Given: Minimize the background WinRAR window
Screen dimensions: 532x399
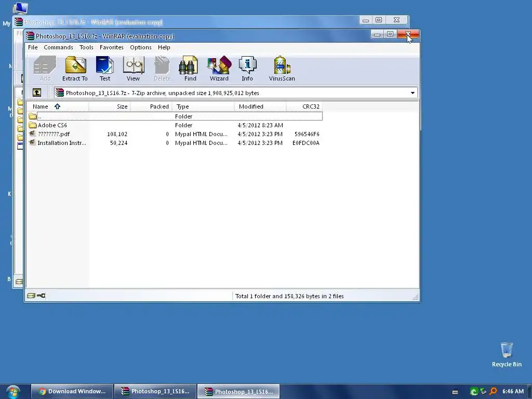Looking at the screenshot, I should (x=365, y=20).
